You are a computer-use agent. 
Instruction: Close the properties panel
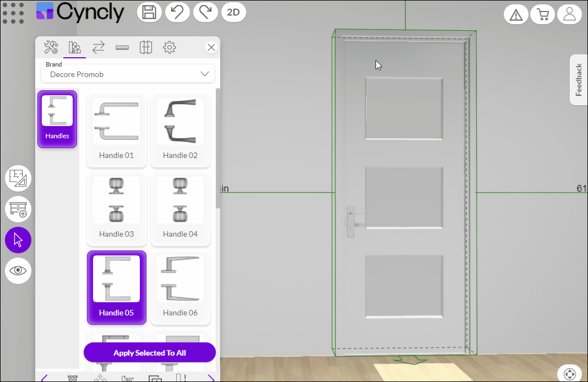211,47
